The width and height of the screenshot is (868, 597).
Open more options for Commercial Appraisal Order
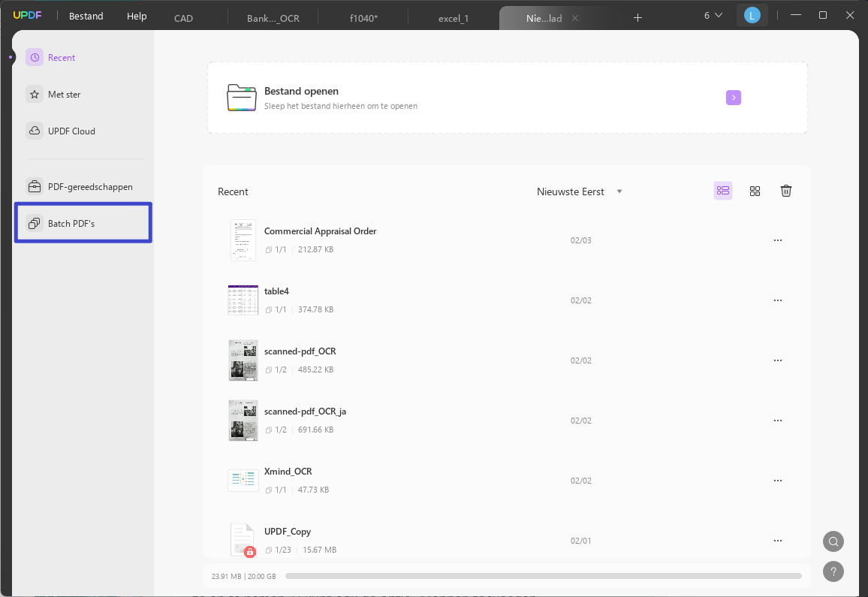tap(778, 240)
